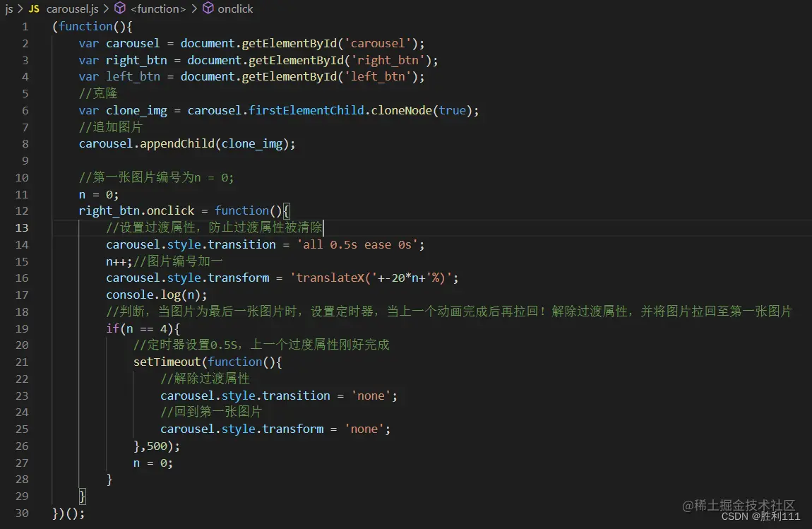Click '},500);' on line 26

pos(156,446)
